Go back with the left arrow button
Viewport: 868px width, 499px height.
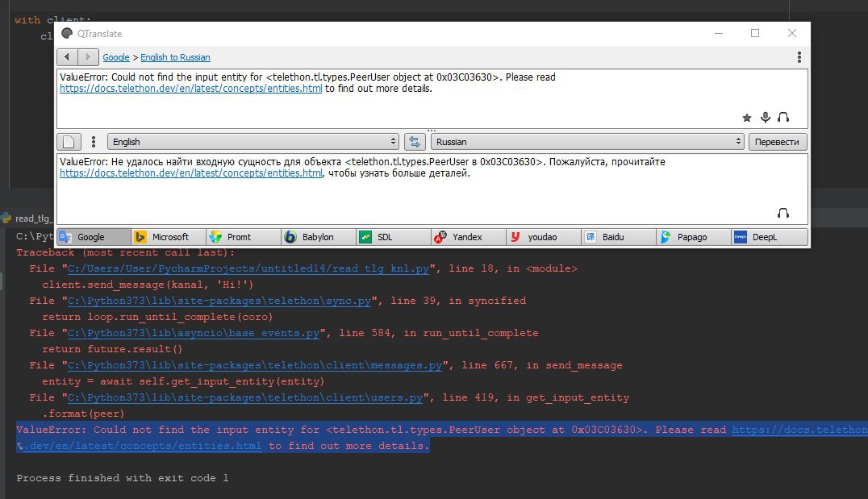pyautogui.click(x=67, y=57)
